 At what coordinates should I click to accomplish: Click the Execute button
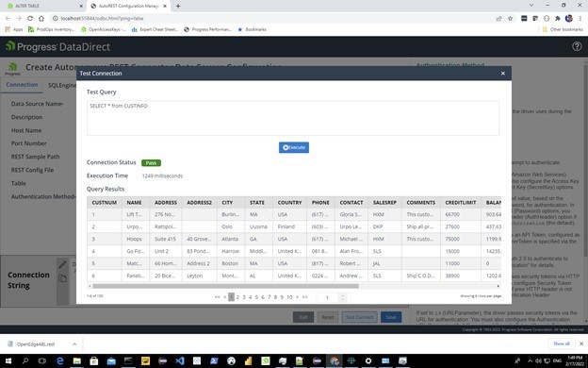point(294,147)
